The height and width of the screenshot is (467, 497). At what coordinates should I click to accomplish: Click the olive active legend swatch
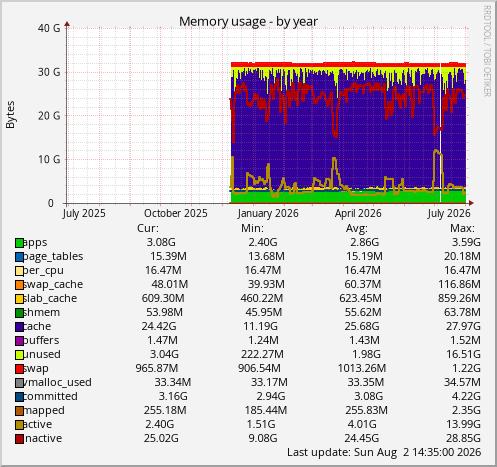(19, 425)
